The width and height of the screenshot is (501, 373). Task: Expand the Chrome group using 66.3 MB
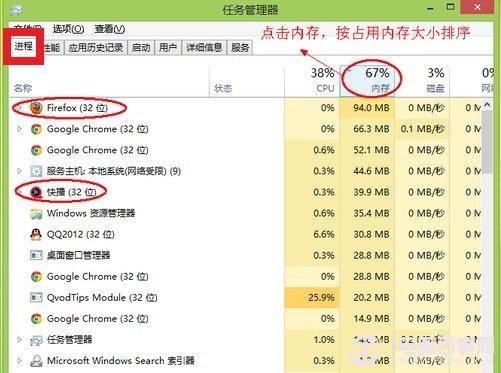(x=19, y=129)
